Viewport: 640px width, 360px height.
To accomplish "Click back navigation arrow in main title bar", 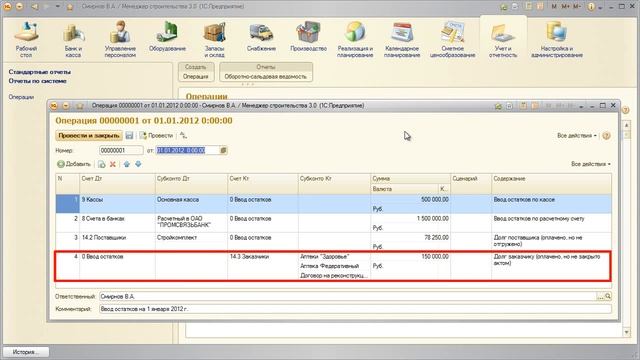I will (x=35, y=7).
